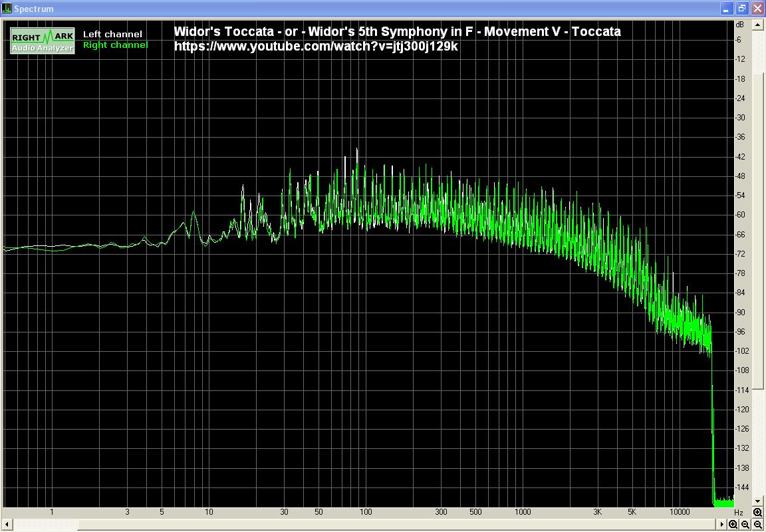This screenshot has width=766, height=532.
Task: Open the Spectrum window system menu icon
Action: coord(7,8)
